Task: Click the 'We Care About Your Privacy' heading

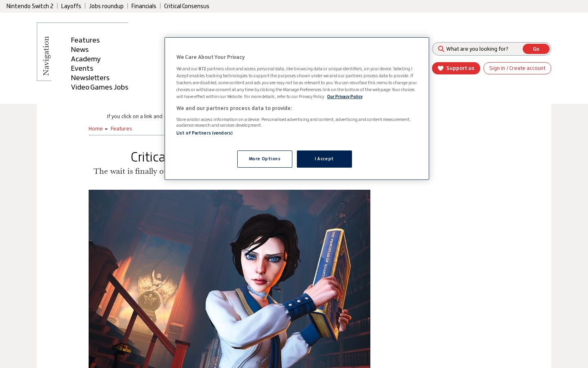Action: click(x=211, y=57)
